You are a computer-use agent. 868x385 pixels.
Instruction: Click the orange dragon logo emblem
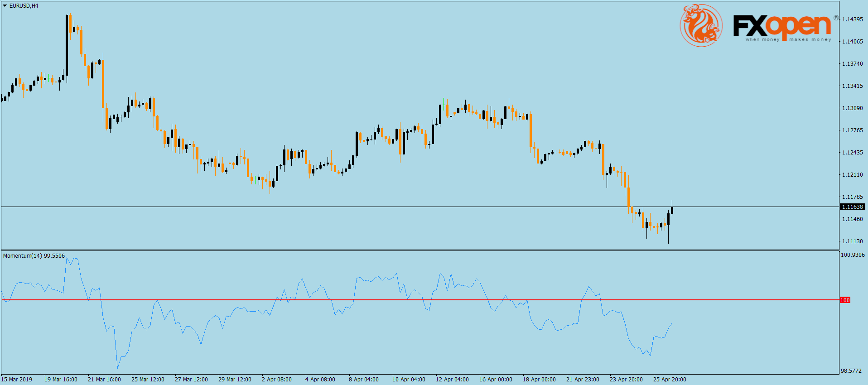click(701, 25)
